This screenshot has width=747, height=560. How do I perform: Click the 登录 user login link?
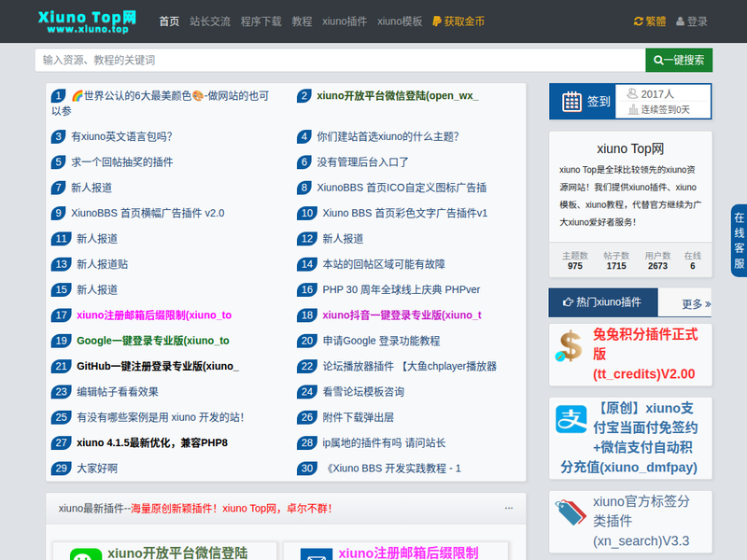[692, 21]
